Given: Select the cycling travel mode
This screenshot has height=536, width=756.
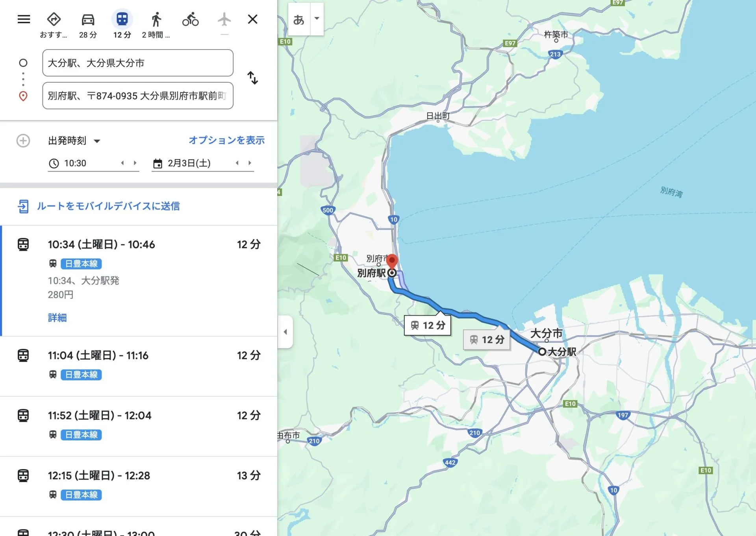Looking at the screenshot, I should pyautogui.click(x=190, y=20).
